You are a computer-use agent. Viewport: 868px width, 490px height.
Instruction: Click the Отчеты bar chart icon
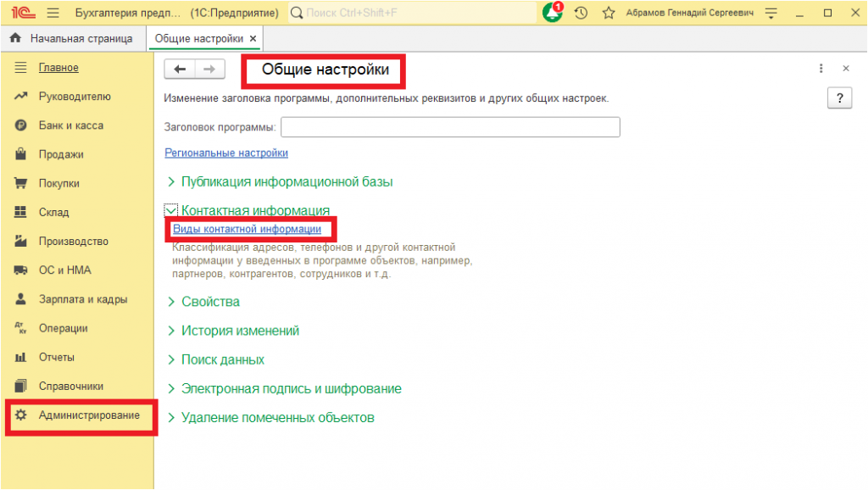(x=20, y=357)
